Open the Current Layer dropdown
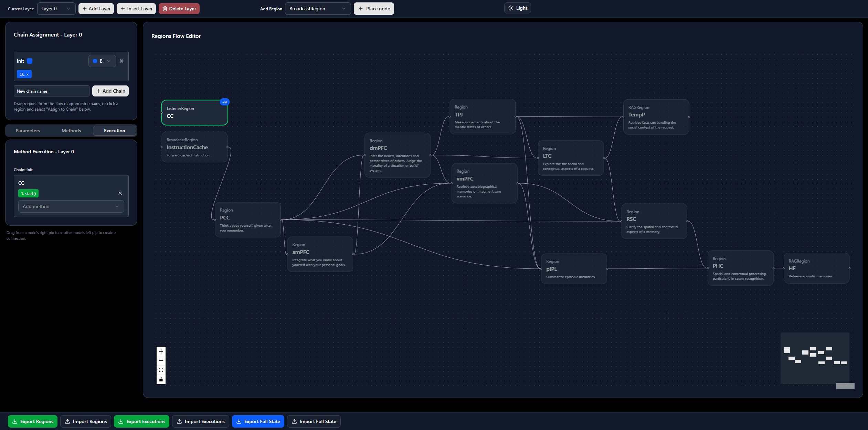868x430 pixels. [56, 9]
